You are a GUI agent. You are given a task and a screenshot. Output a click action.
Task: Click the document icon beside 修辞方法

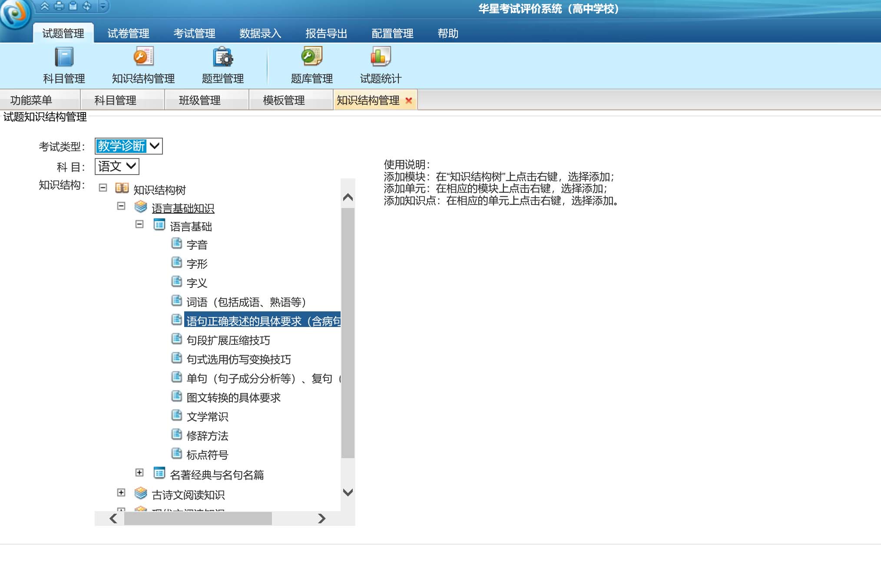point(176,434)
